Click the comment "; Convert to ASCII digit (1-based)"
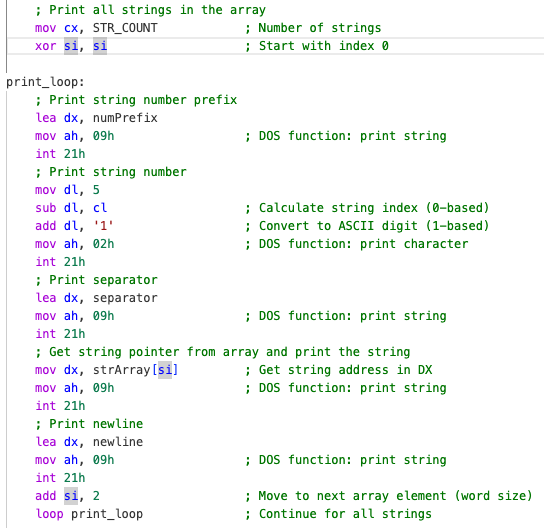This screenshot has height=528, width=544. [367, 226]
